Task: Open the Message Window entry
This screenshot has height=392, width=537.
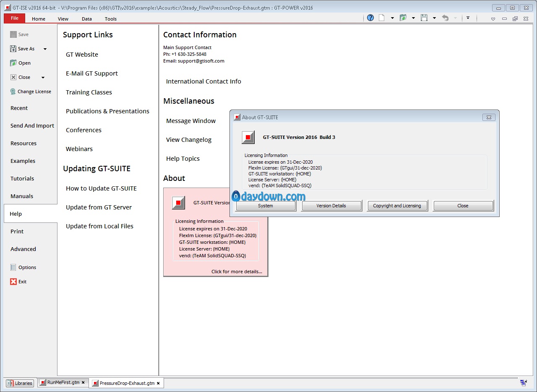Action: click(x=191, y=121)
